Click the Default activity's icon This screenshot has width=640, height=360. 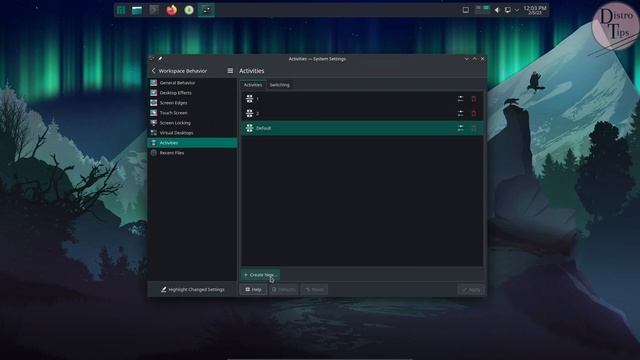[249, 128]
